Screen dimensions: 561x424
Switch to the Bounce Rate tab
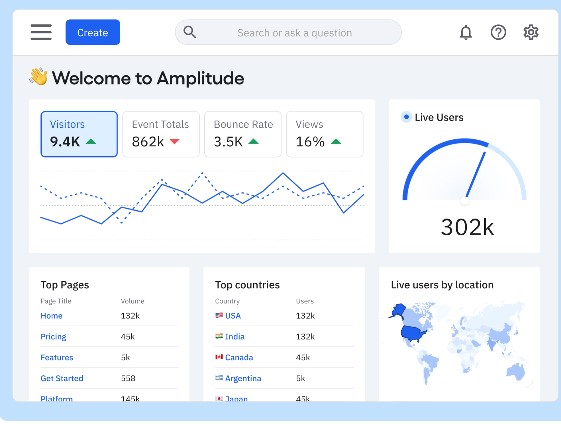click(243, 134)
